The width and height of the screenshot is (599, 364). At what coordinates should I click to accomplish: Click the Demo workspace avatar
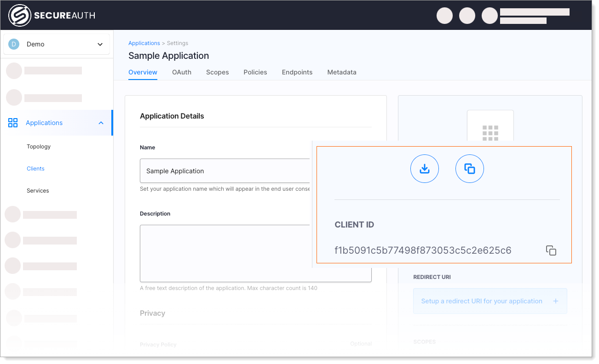coord(14,44)
